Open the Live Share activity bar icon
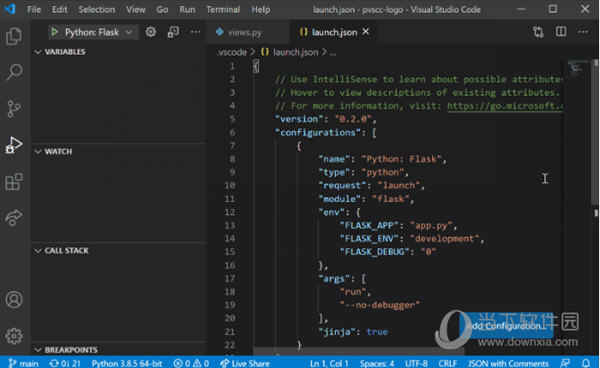 click(14, 218)
